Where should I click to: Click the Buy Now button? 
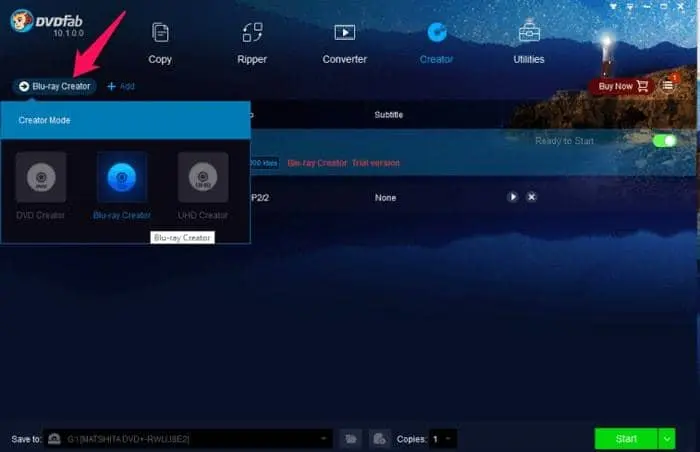click(x=623, y=86)
